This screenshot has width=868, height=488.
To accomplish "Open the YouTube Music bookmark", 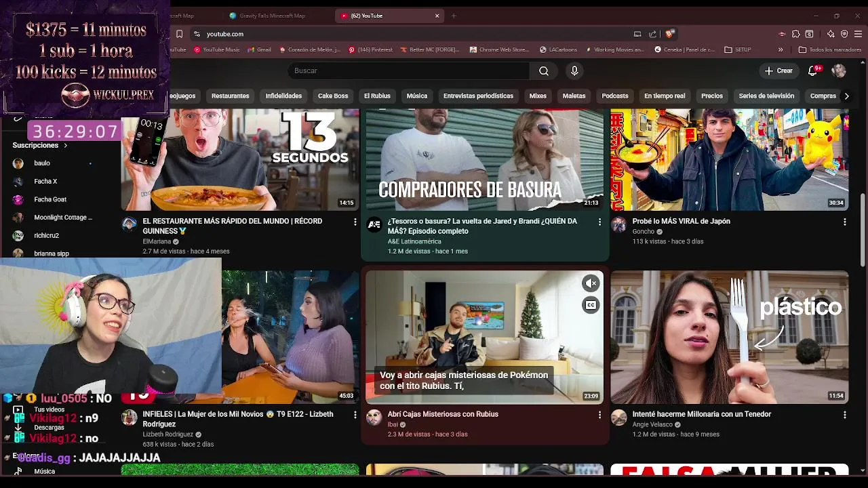I will click(x=217, y=49).
